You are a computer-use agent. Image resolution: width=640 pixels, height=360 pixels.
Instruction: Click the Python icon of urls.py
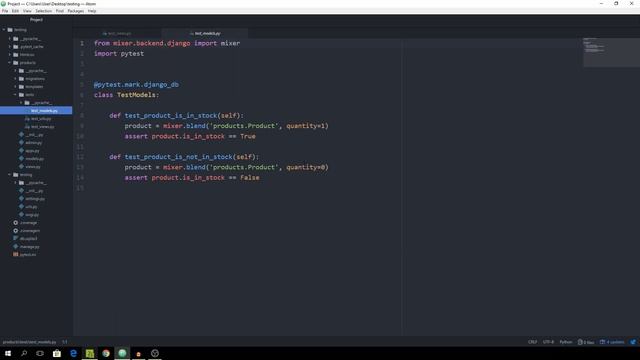[22, 207]
